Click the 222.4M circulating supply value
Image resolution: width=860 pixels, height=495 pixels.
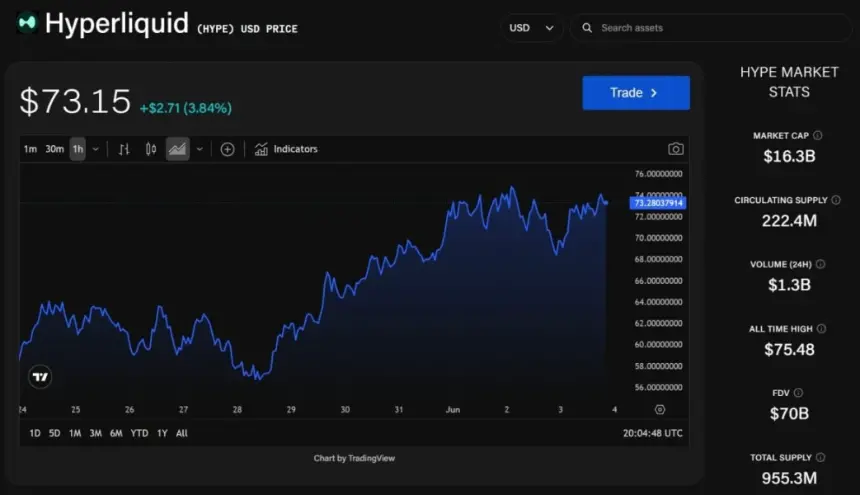tap(789, 221)
